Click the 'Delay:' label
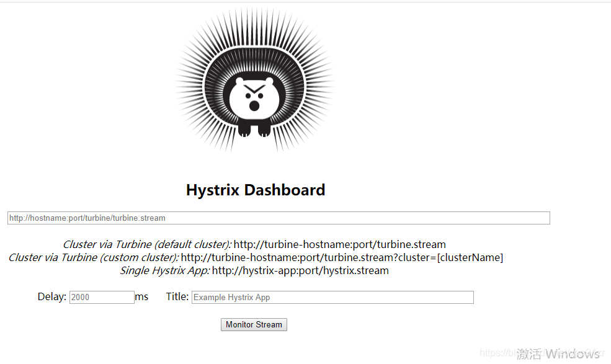 click(52, 296)
